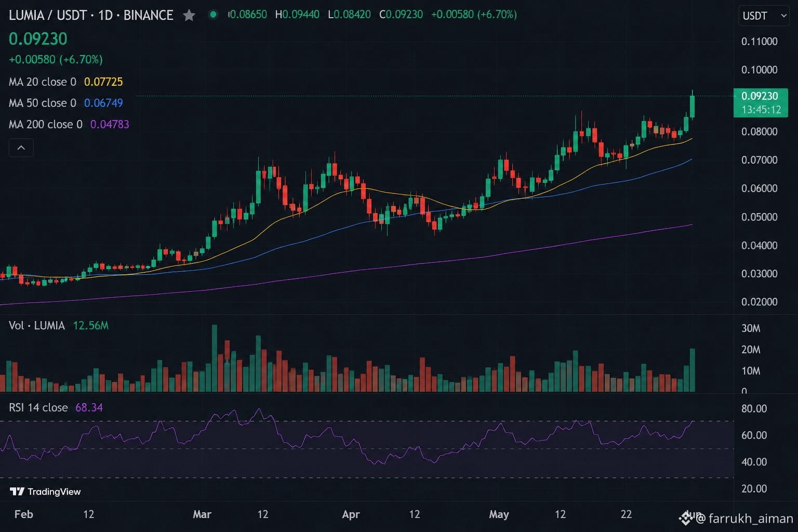Select the MA 20 close indicator label
The image size is (798, 532).
(x=43, y=82)
